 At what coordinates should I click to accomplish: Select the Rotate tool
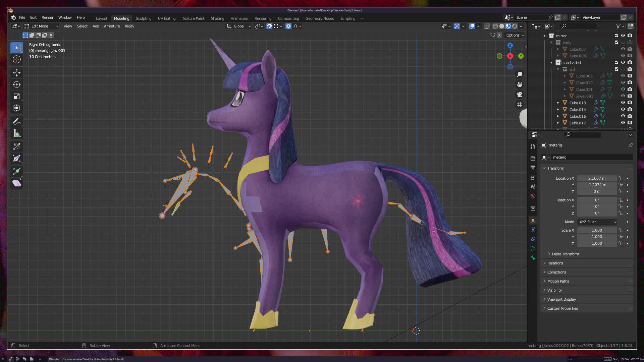(16, 84)
